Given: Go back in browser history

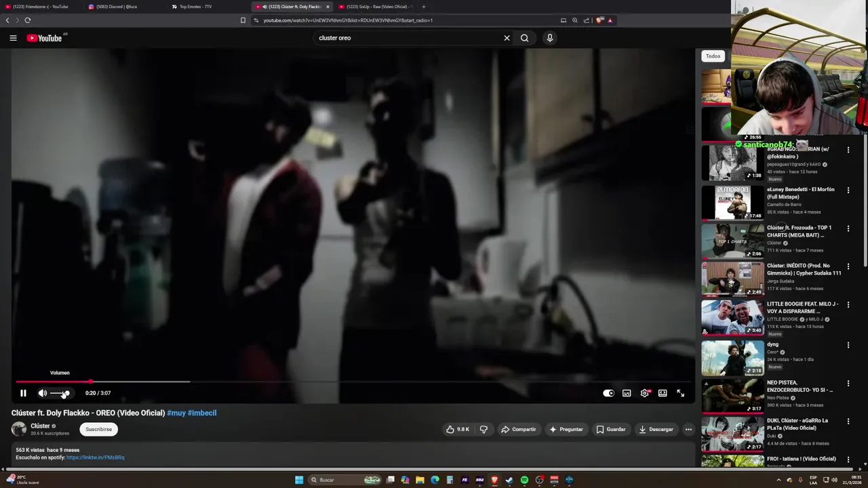Looking at the screenshot, I should pyautogui.click(x=7, y=20).
